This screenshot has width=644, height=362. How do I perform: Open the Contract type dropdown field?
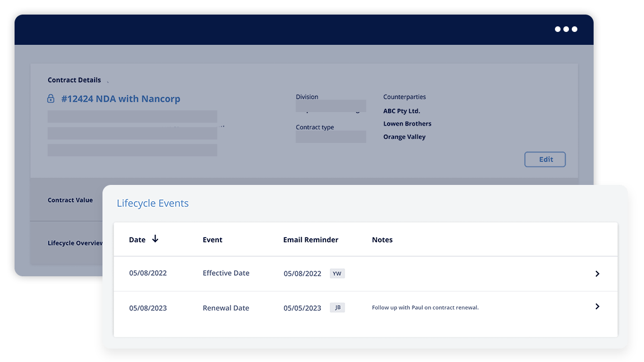pos(330,137)
